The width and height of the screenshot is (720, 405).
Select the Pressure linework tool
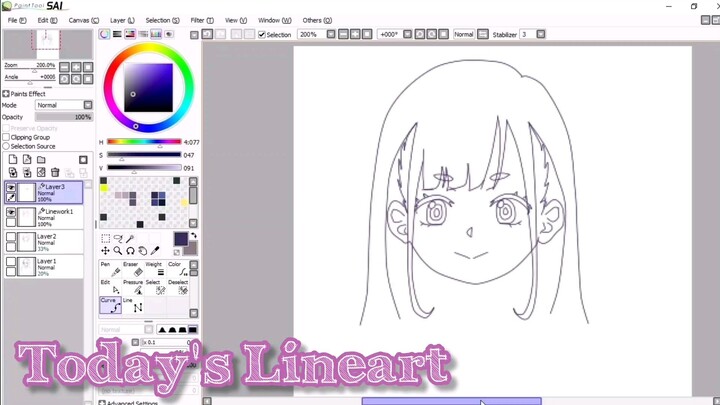(x=133, y=287)
